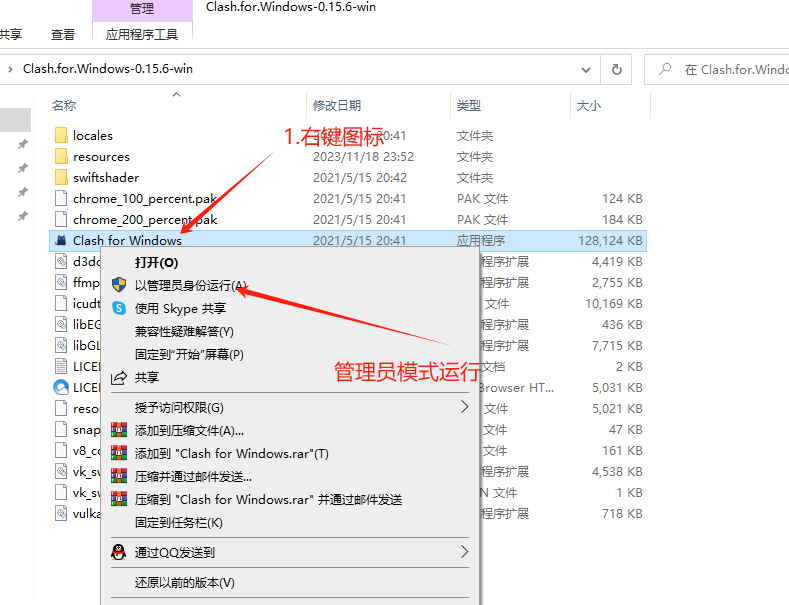Image resolution: width=789 pixels, height=605 pixels.
Task: Choose 以管理员身份运行(A) in the context menu
Action: pyautogui.click(x=190, y=285)
